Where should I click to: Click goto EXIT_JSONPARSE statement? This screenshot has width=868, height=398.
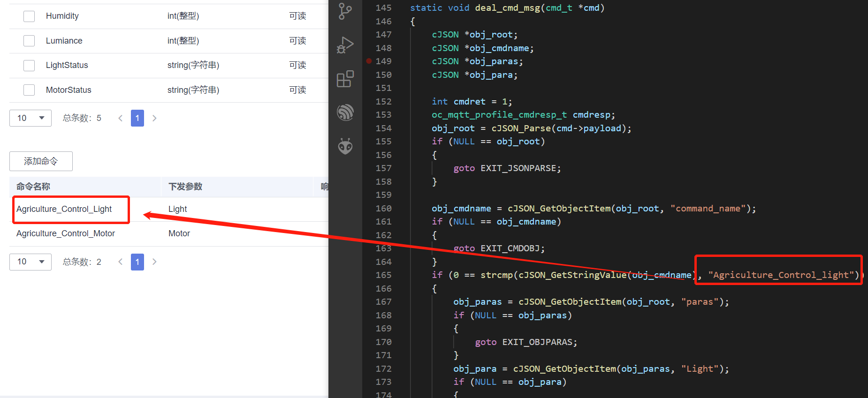coord(507,168)
